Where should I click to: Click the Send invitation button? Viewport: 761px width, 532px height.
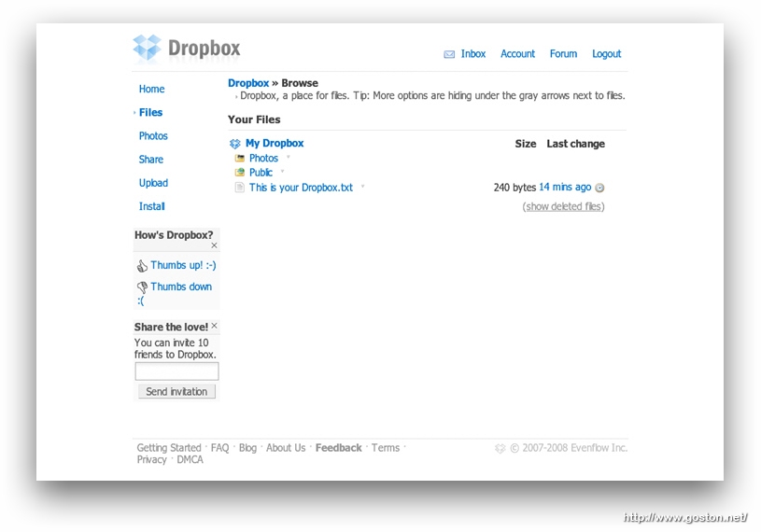176,391
